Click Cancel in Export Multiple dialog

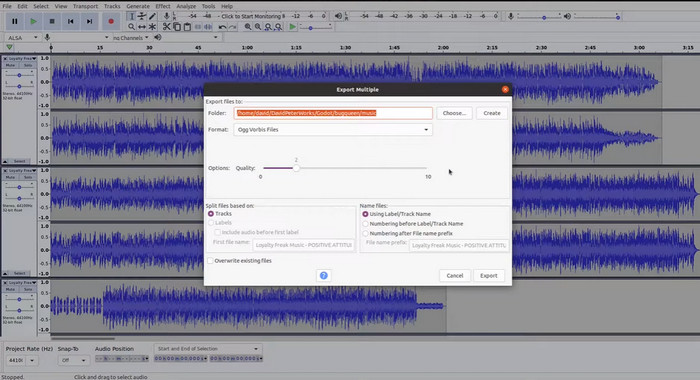pos(454,276)
